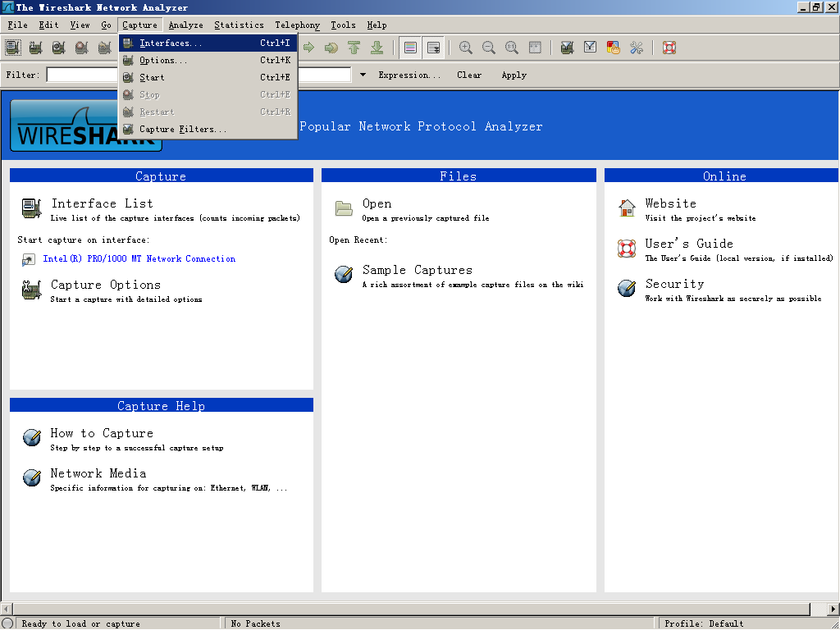This screenshot has width=840, height=630.
Task: Expand the filter history dropdown arrow
Action: pyautogui.click(x=363, y=75)
